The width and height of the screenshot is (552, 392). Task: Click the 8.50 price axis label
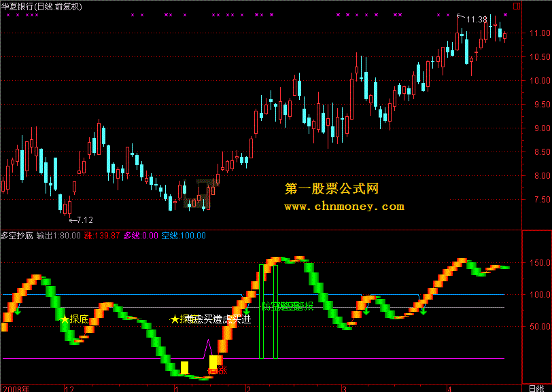(542, 152)
